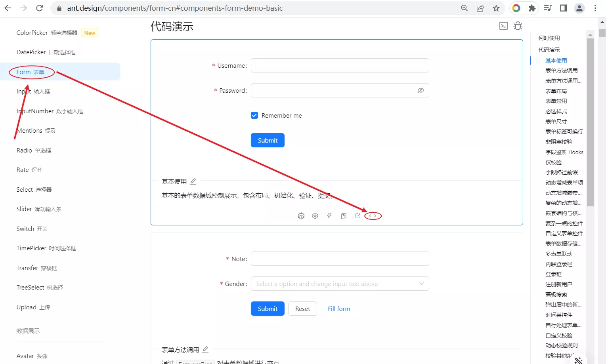Jump to 表单布局 anchor
This screenshot has height=364, width=606.
click(x=556, y=91)
